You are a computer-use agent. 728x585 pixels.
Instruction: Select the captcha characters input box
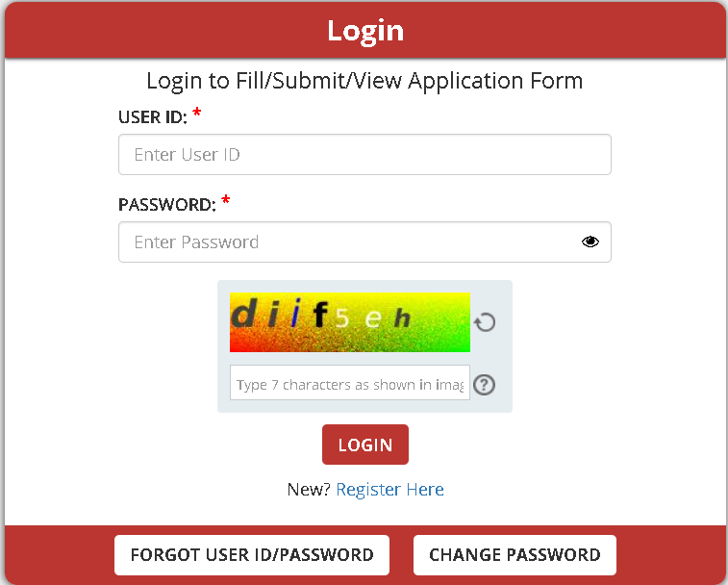click(x=350, y=382)
